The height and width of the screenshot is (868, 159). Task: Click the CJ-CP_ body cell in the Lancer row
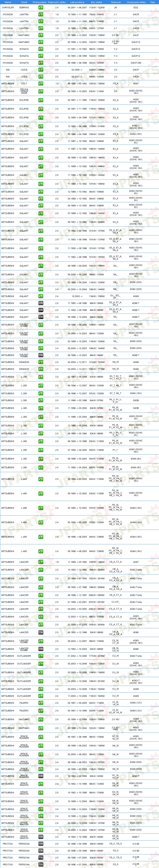[115, 602]
